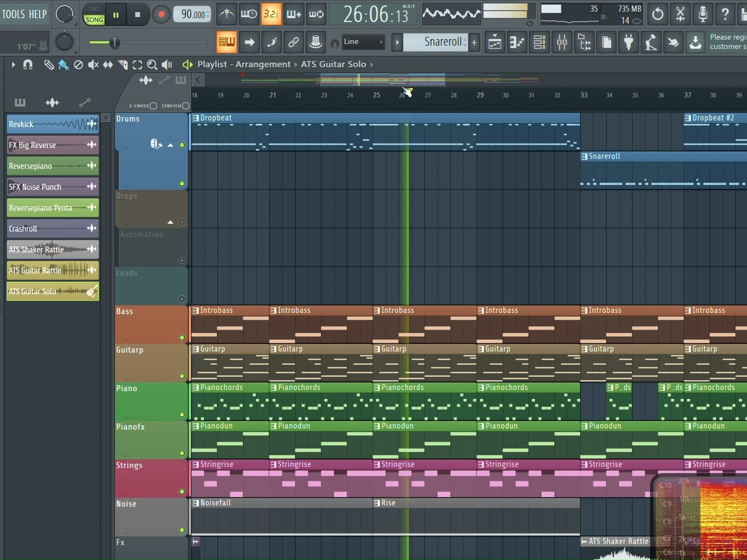Open the pattern selector showing Snareroll
The width and height of the screenshot is (747, 560).
coord(435,42)
